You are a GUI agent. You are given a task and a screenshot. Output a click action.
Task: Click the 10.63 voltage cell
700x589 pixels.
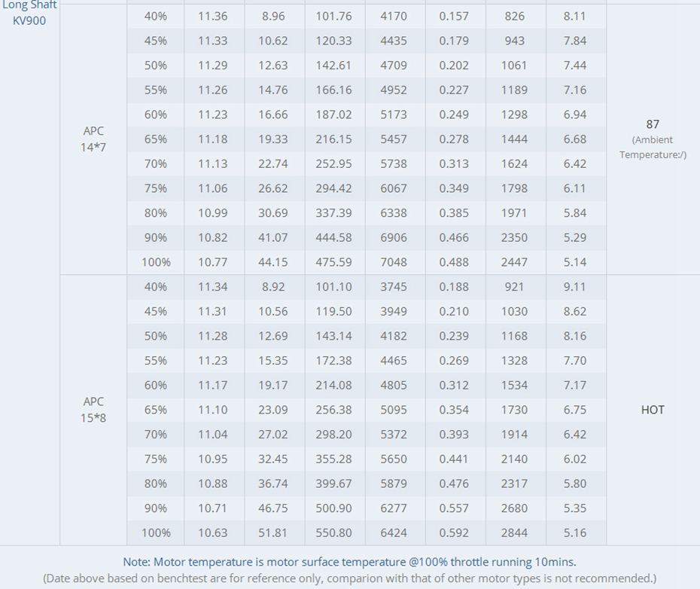tap(213, 533)
